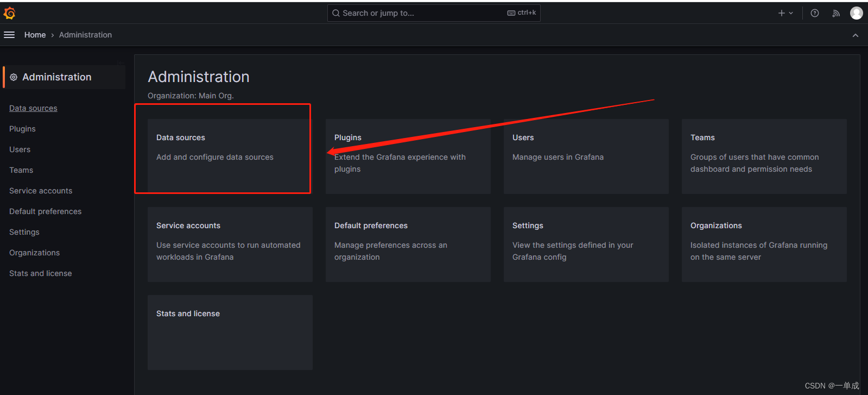Screen dimensions: 868x395
Task: Open the plus new-item menu
Action: [785, 13]
